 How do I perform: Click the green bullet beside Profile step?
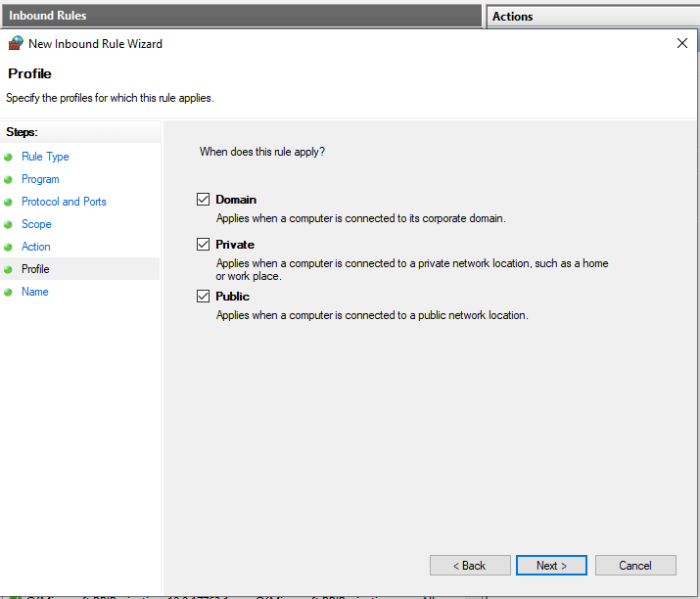coord(8,269)
